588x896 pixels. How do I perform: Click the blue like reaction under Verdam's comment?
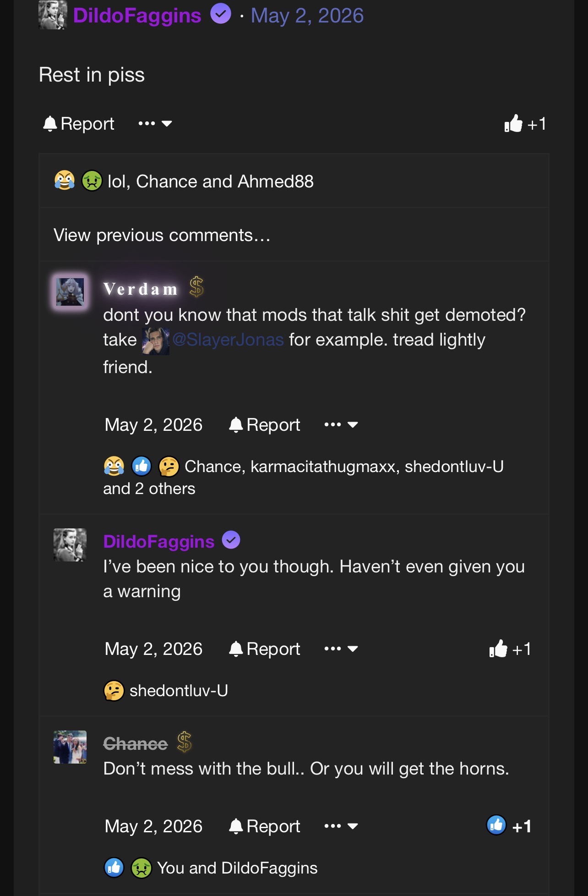click(142, 466)
